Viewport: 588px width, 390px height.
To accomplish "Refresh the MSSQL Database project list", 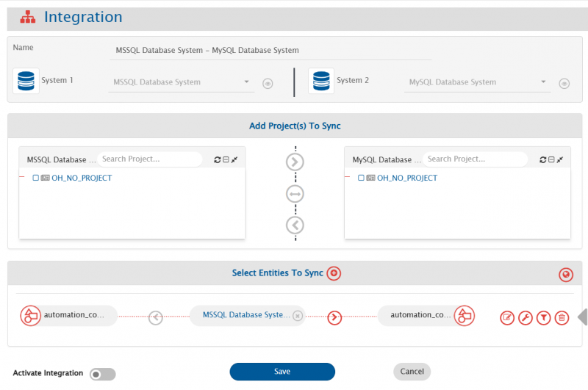I will click(217, 159).
